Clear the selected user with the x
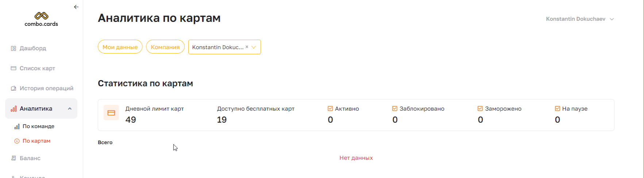The image size is (644, 178). click(247, 47)
